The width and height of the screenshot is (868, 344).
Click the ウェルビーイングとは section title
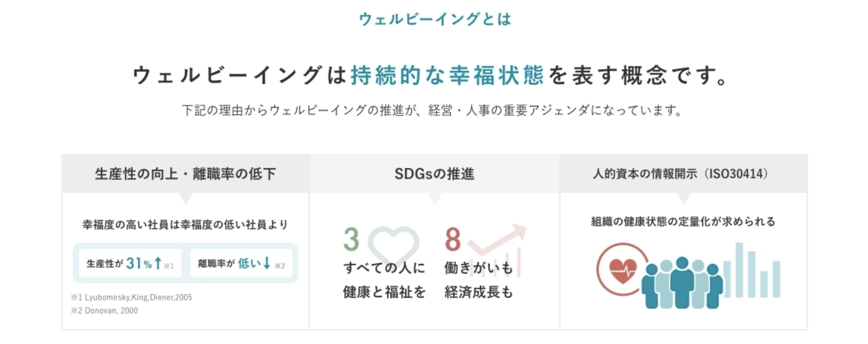coord(435,19)
